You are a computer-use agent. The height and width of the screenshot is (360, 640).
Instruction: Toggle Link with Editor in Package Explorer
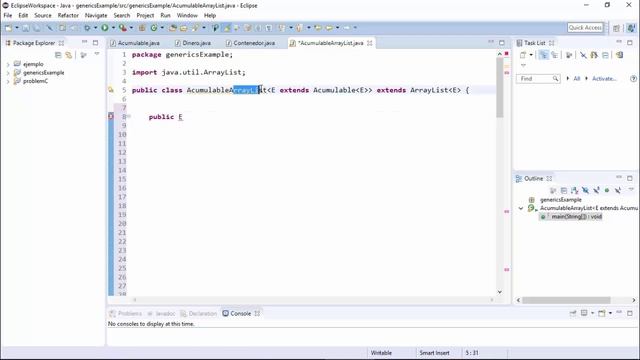click(69, 55)
